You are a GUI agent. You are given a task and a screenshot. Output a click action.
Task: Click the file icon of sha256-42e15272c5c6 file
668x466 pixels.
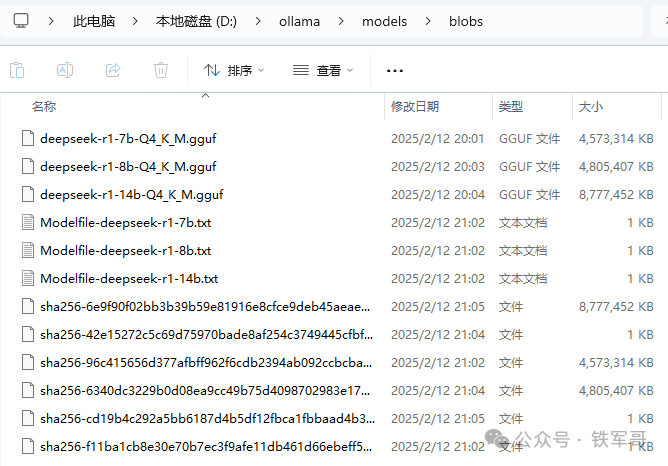[28, 335]
